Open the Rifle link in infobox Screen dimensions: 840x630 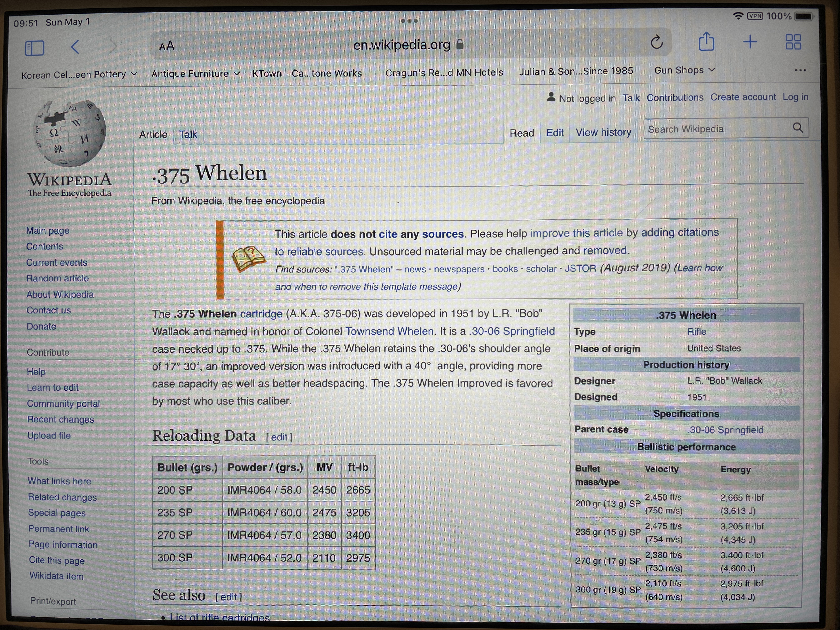pos(696,331)
